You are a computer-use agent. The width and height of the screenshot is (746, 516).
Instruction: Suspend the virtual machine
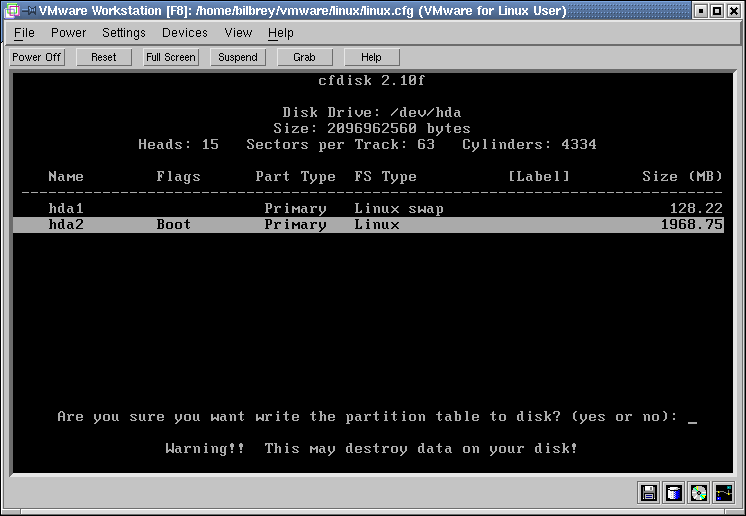[x=238, y=57]
